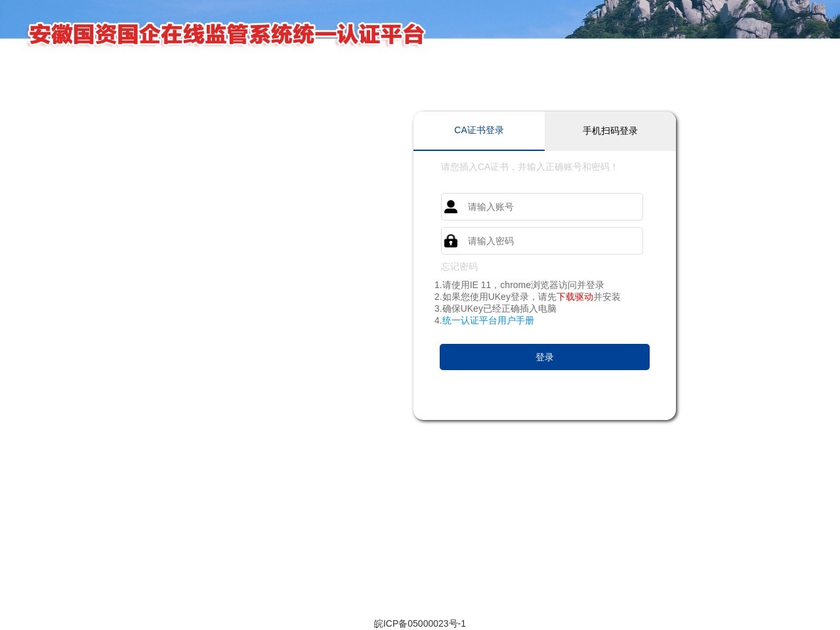This screenshot has height=630, width=840.
Task: Click the red platform title banner text
Action: [225, 36]
